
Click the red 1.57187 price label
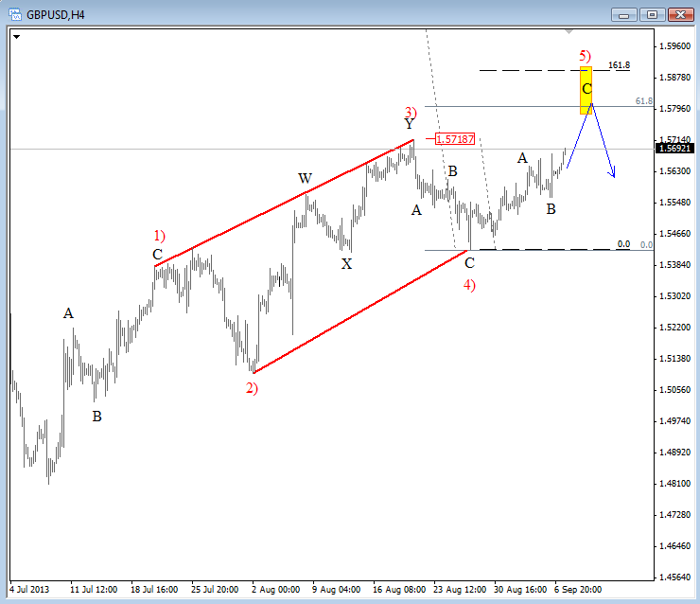pyautogui.click(x=455, y=139)
